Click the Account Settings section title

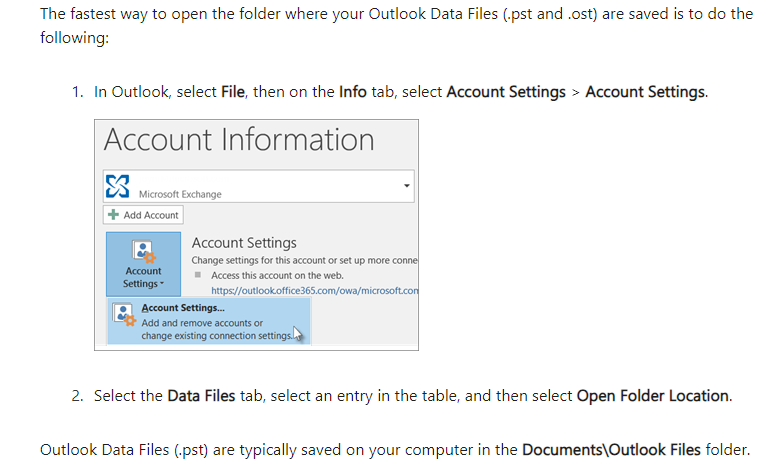(244, 243)
